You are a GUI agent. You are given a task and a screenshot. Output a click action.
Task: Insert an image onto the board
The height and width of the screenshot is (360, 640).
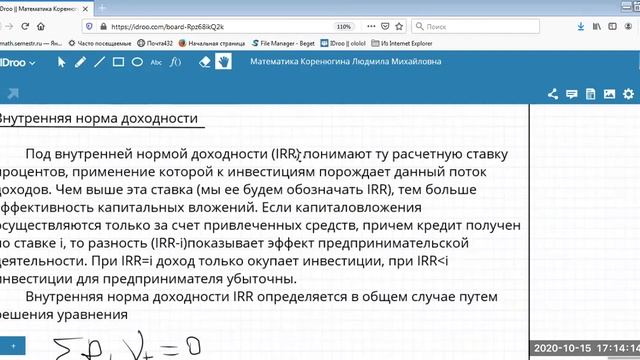tap(609, 94)
